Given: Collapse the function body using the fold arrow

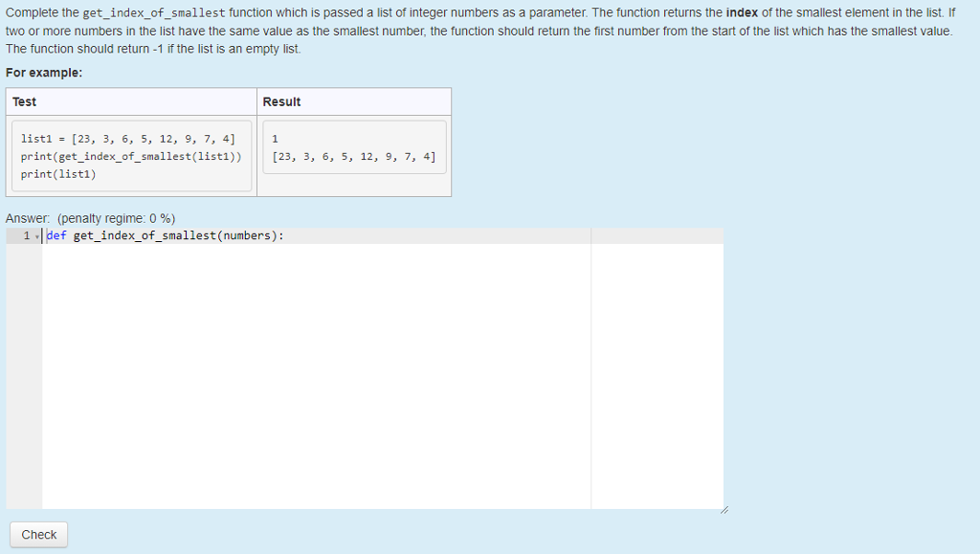Looking at the screenshot, I should coord(36,235).
